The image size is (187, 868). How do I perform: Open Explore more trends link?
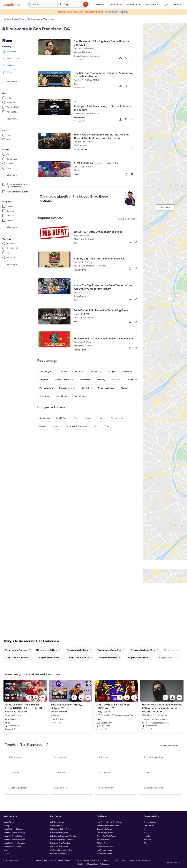pos(170,746)
